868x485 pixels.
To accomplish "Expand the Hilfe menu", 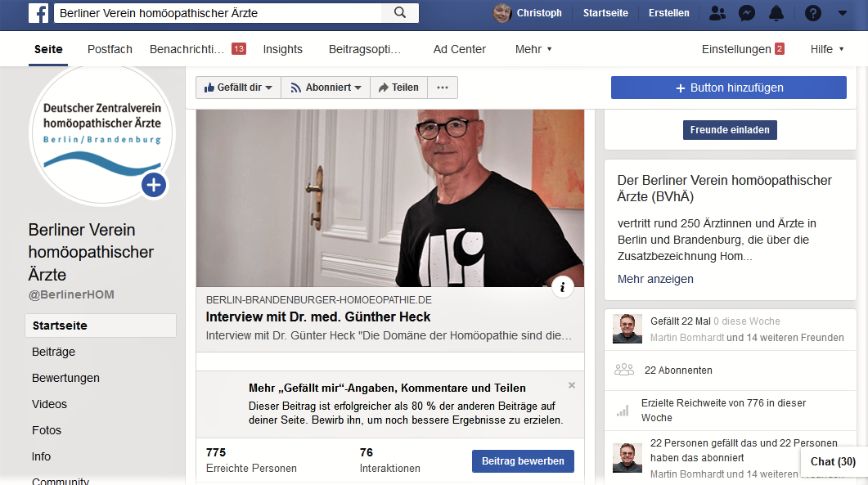I will tap(827, 49).
